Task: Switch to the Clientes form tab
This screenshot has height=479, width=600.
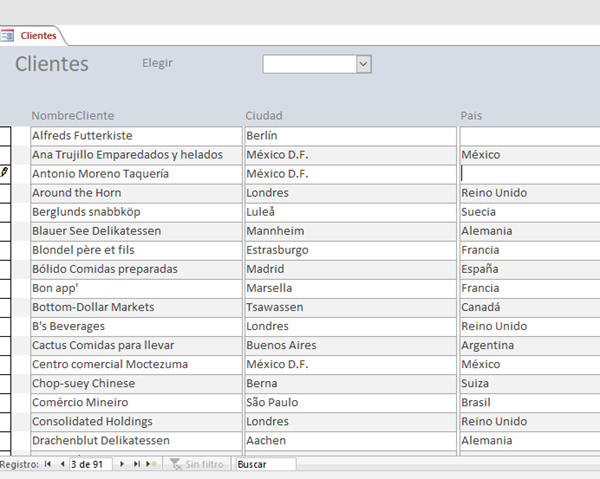Action: tap(38, 35)
